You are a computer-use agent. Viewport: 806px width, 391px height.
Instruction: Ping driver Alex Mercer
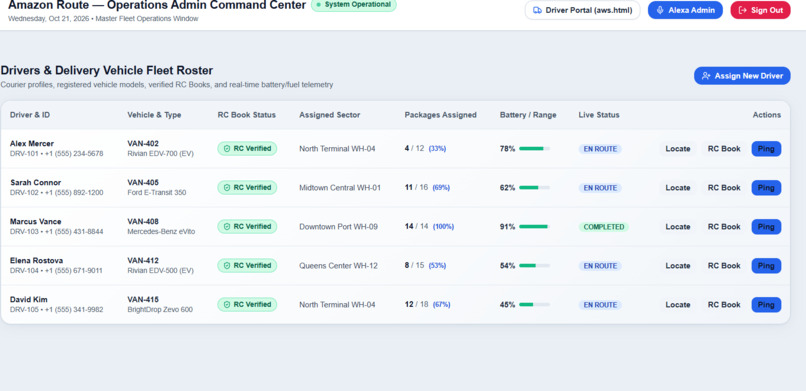tap(766, 148)
